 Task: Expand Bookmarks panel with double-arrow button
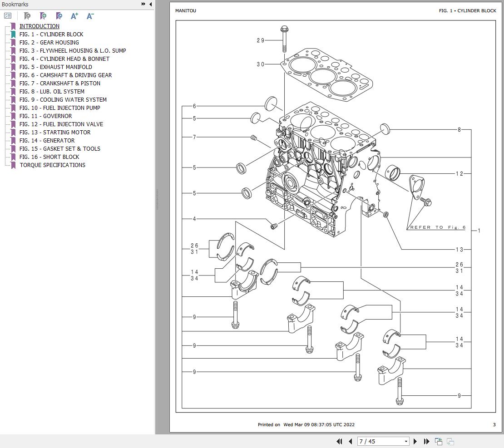(143, 4)
